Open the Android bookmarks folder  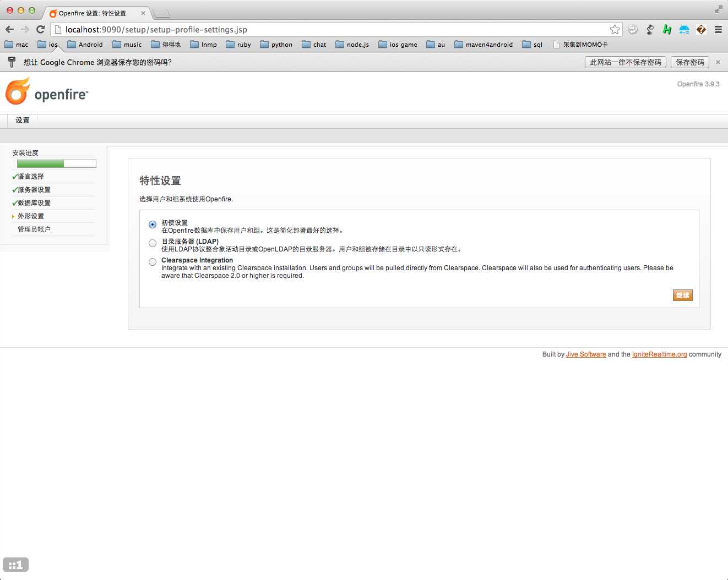85,45
